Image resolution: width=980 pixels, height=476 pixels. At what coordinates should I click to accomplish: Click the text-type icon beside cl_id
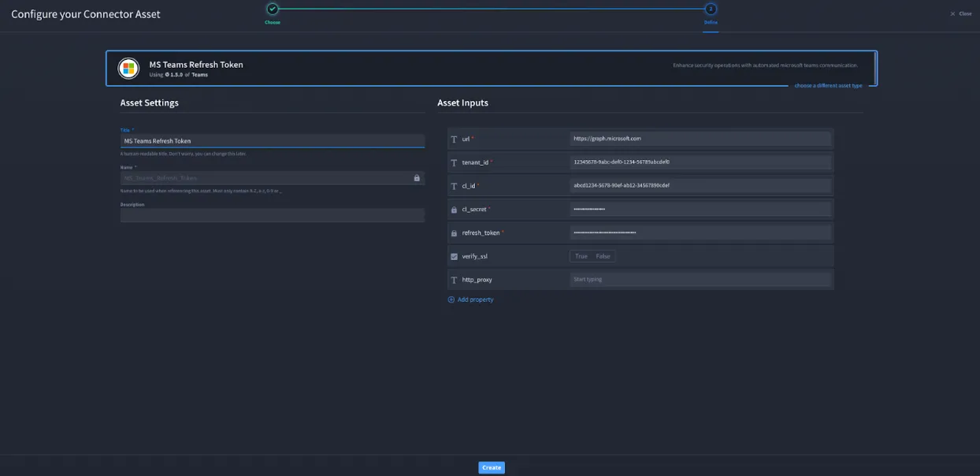pos(454,186)
